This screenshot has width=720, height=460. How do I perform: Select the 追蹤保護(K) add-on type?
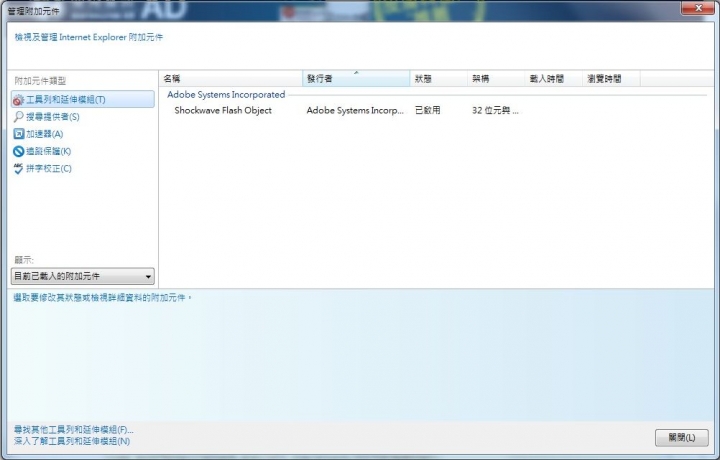click(x=48, y=151)
